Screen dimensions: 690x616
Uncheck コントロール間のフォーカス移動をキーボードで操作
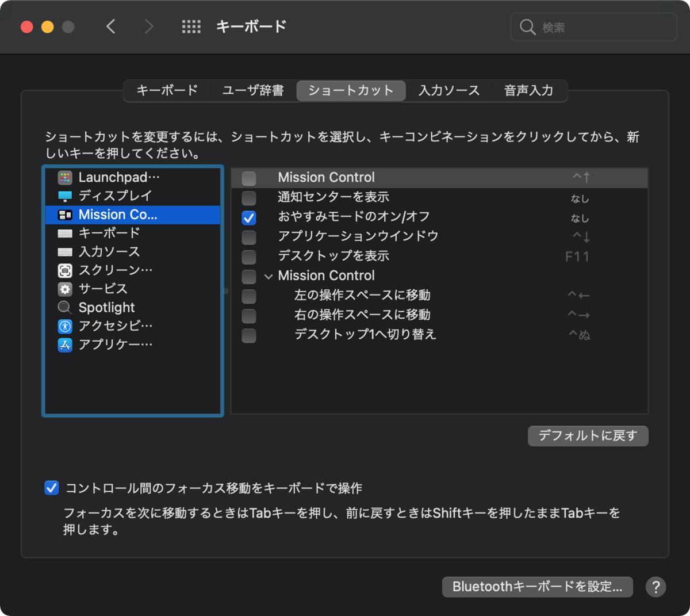tap(52, 488)
